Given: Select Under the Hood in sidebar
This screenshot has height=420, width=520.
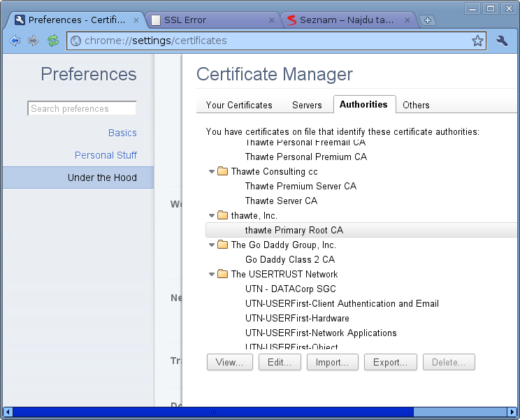Looking at the screenshot, I should pos(78,178).
